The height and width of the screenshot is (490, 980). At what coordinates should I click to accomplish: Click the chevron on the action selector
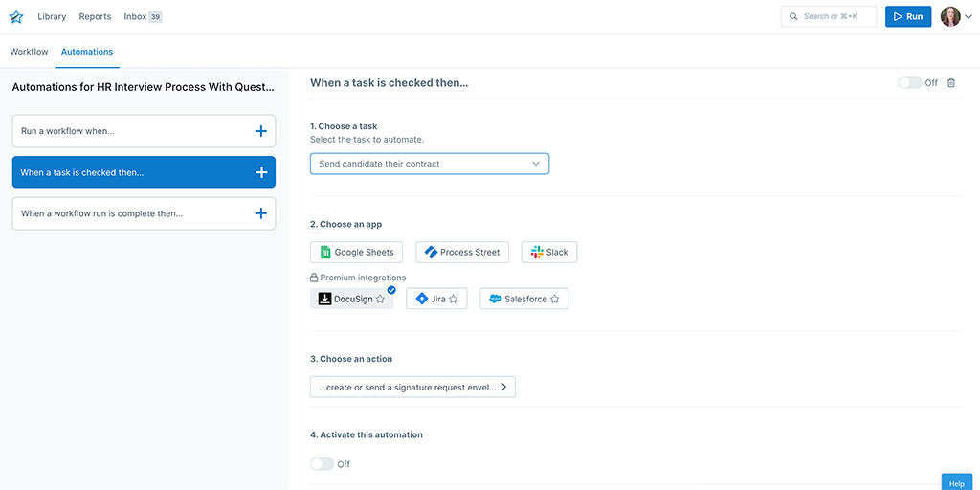click(x=504, y=387)
